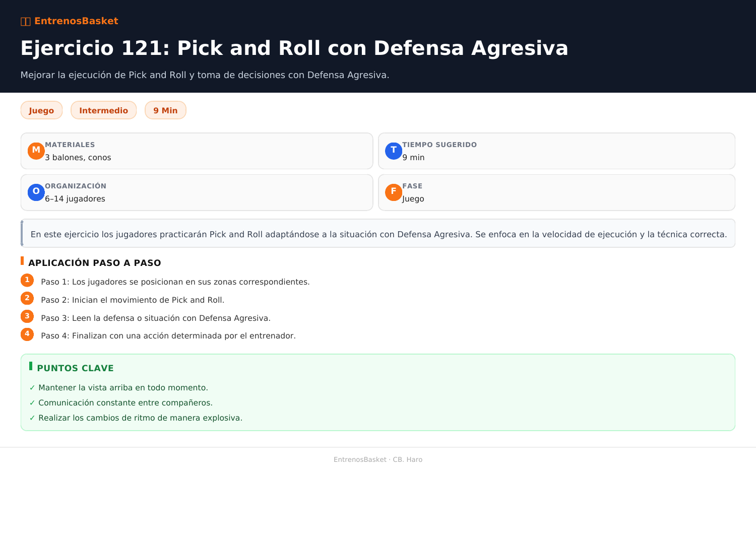This screenshot has width=756, height=548.
Task: Click the 'FASE' label
Action: (x=412, y=186)
